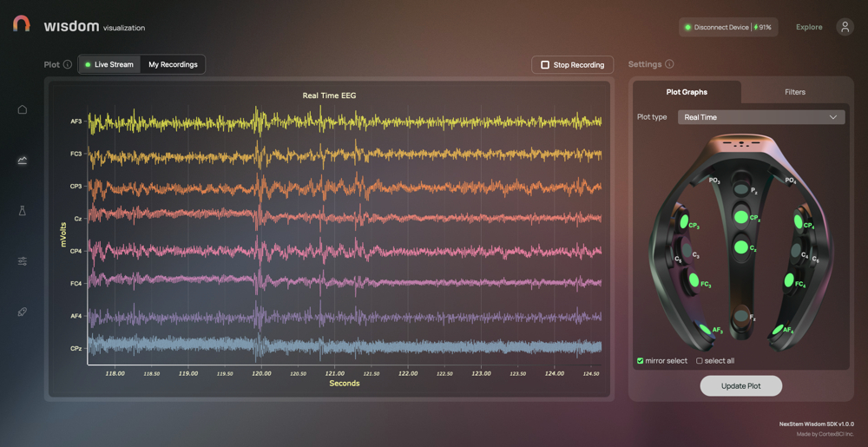The width and height of the screenshot is (868, 447).
Task: Toggle the FC3 electrode on headset
Action: [694, 280]
